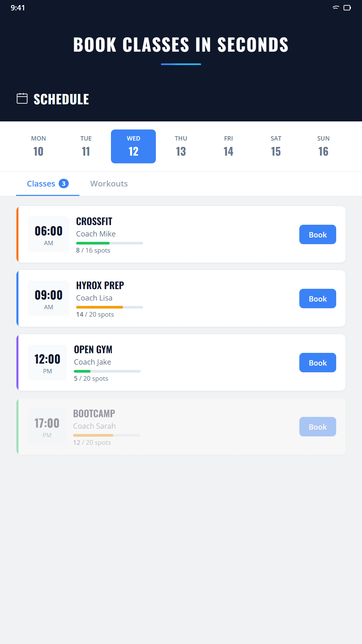Click the battery icon in the status bar
Image resolution: width=362 pixels, height=644 pixels.
(348, 7)
